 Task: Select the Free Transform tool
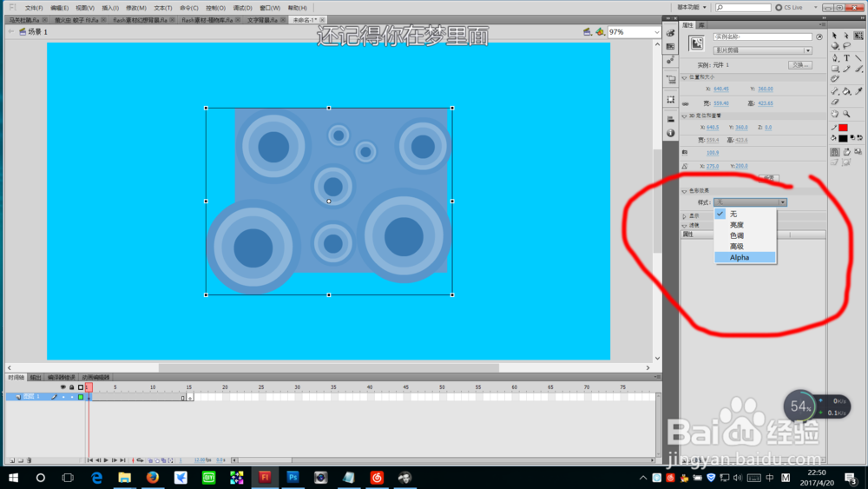click(x=858, y=36)
